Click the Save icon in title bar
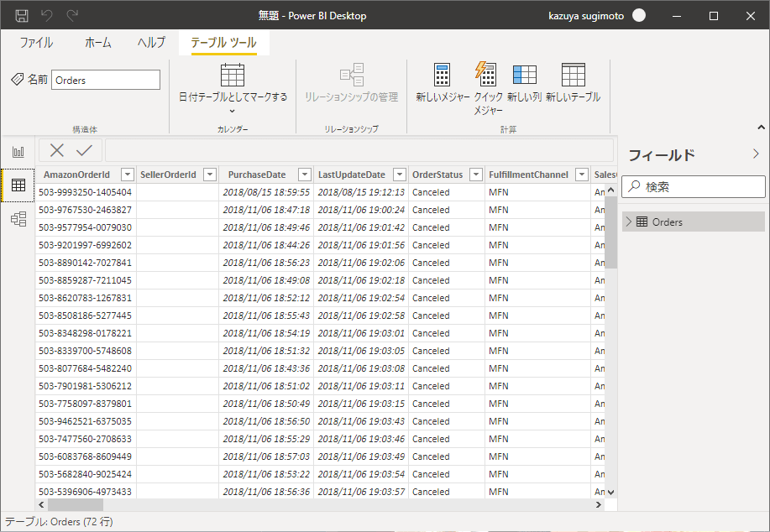This screenshot has height=532, width=770. [22, 16]
